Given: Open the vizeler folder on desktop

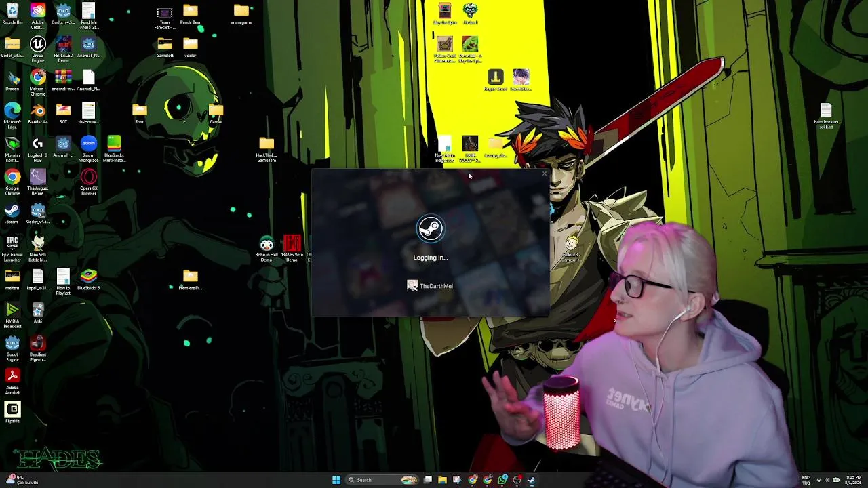Looking at the screenshot, I should coord(191,47).
